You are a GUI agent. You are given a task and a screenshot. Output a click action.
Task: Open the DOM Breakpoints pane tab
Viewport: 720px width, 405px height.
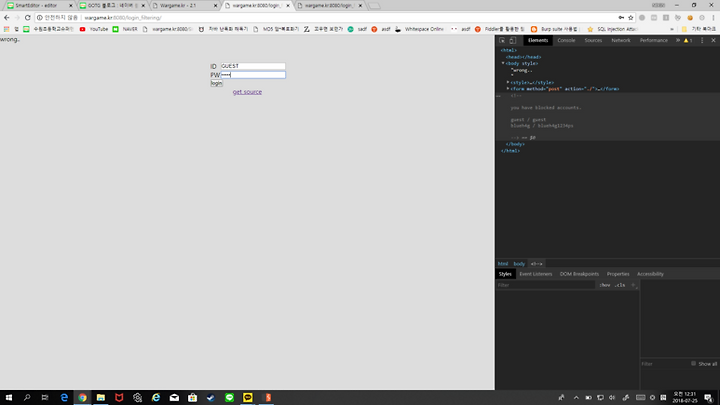coord(579,274)
